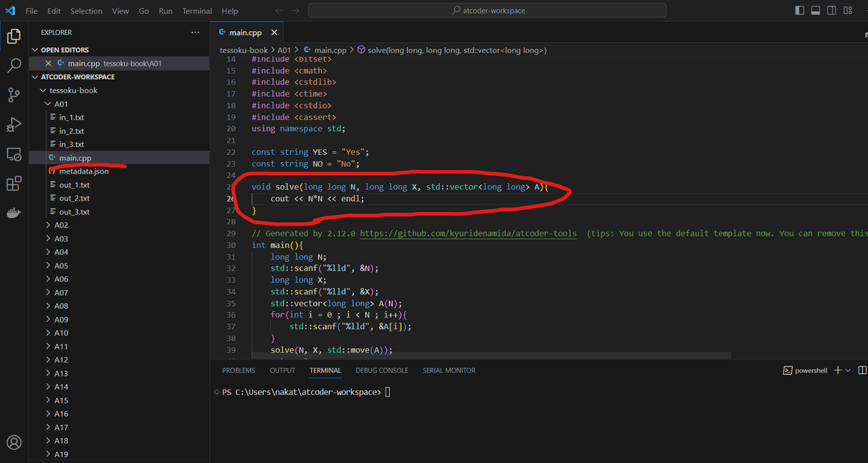Switch to the DEBUG CONSOLE tab
The width and height of the screenshot is (868, 463).
click(381, 370)
